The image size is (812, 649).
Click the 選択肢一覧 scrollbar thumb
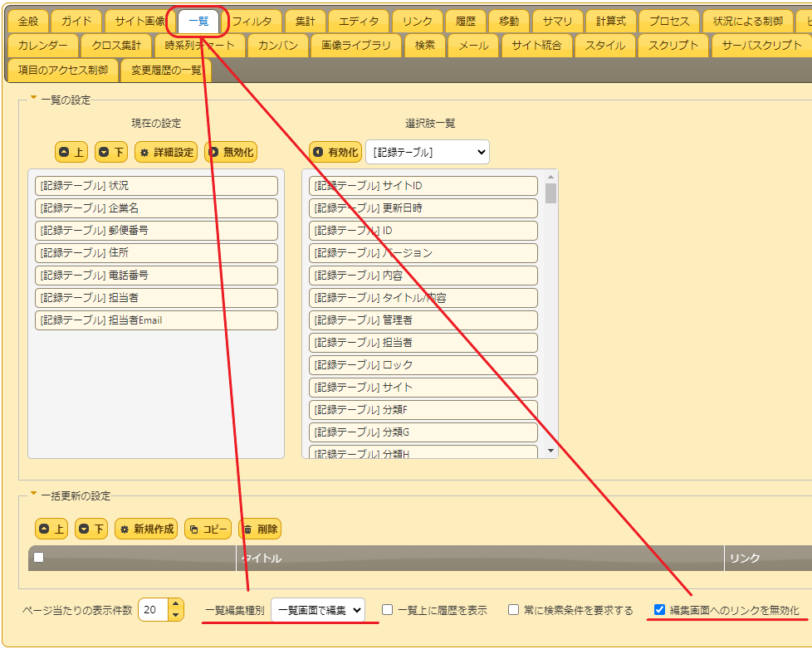[x=551, y=193]
